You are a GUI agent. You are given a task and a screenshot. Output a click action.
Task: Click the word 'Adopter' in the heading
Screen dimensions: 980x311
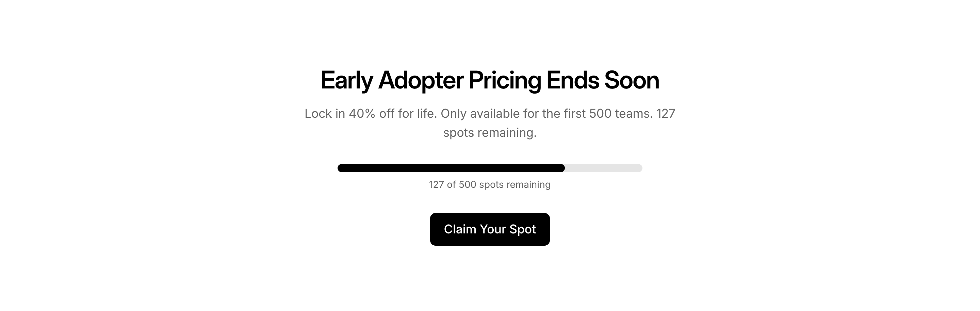(421, 80)
